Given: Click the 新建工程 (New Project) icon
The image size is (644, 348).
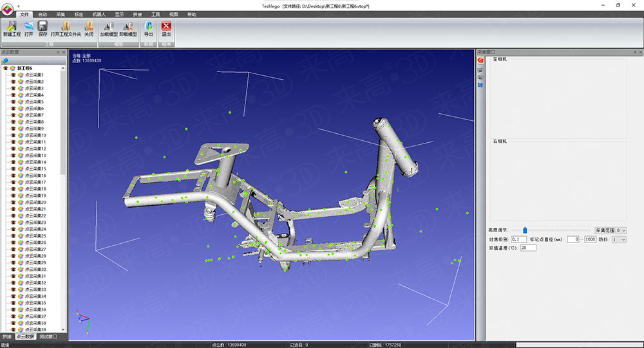Looking at the screenshot, I should [12, 26].
